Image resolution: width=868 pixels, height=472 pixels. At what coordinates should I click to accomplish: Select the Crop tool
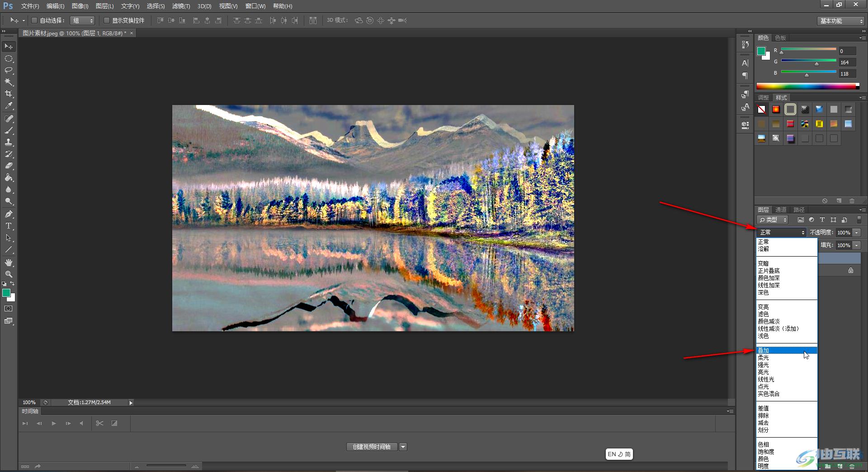9,94
